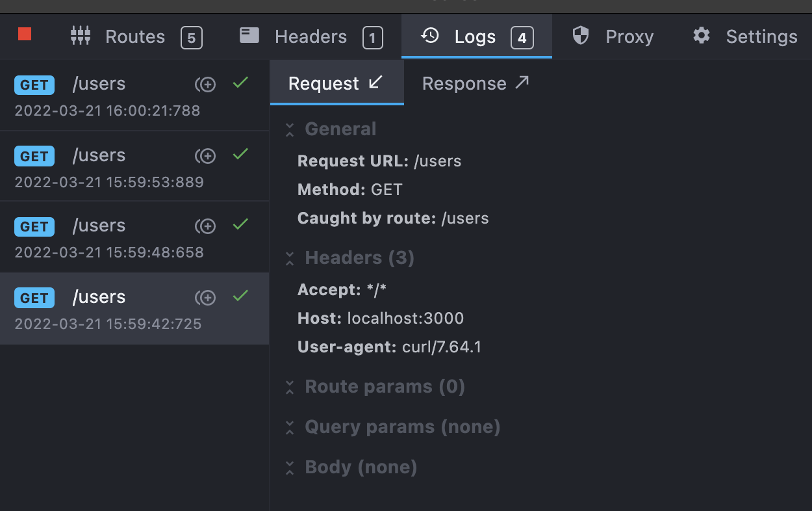Screen dimensions: 812x511
Task: Mock the 15:59:48:658 request via plus icon
Action: tap(205, 226)
